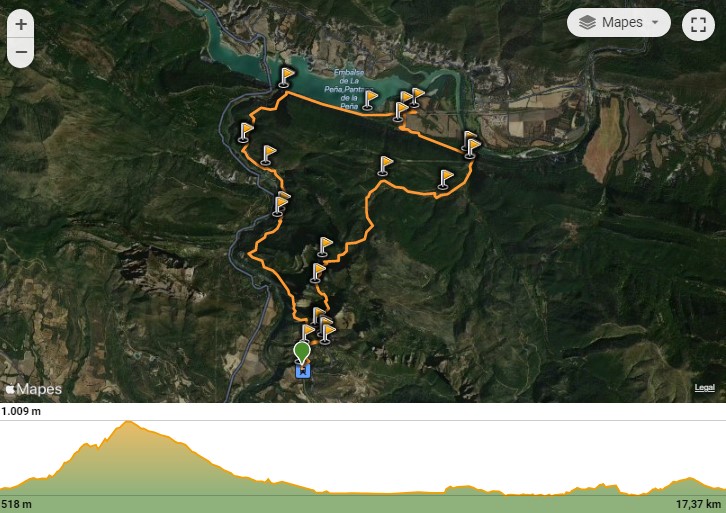The height and width of the screenshot is (513, 726).
Task: Click westernmost waypoint flag near the river road
Action: tap(245, 132)
